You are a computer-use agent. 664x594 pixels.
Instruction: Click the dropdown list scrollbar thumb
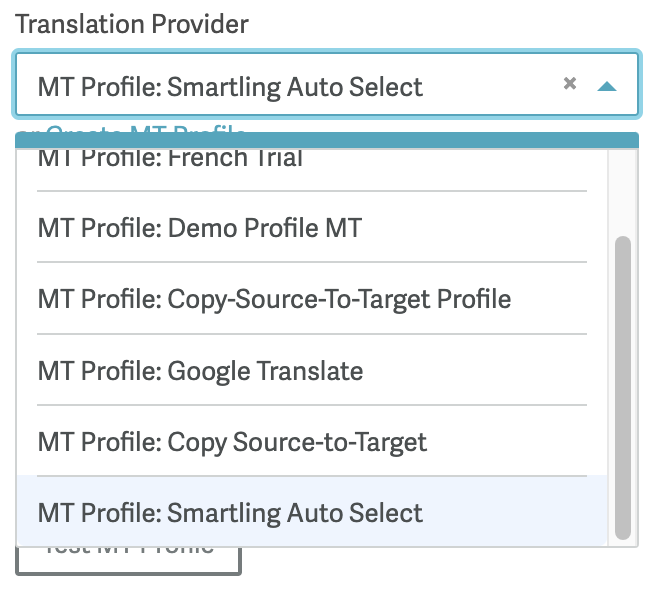(x=622, y=388)
